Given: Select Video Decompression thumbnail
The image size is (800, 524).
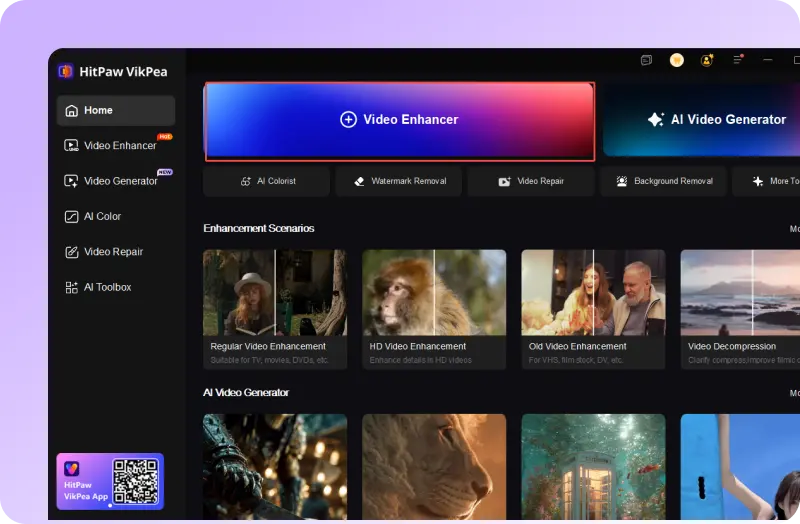Looking at the screenshot, I should tap(740, 292).
